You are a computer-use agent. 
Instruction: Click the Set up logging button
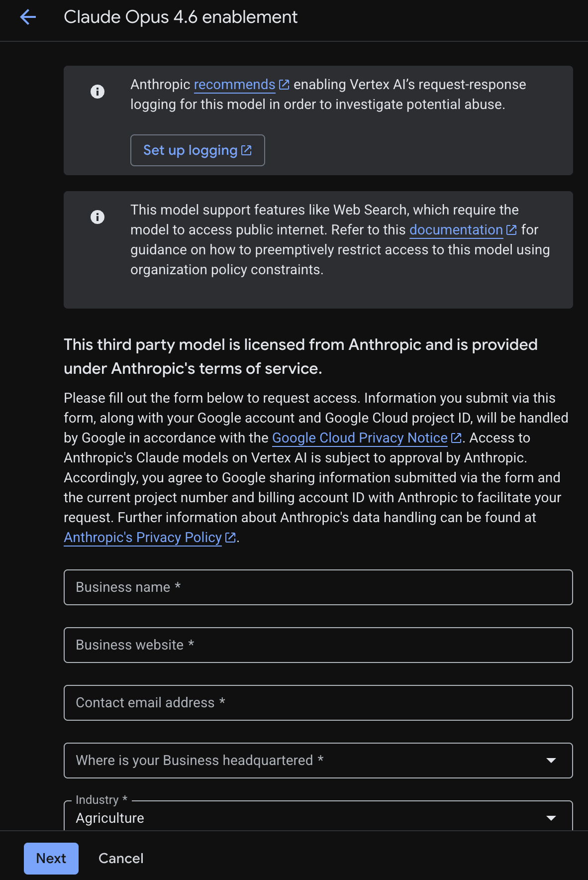(x=197, y=150)
